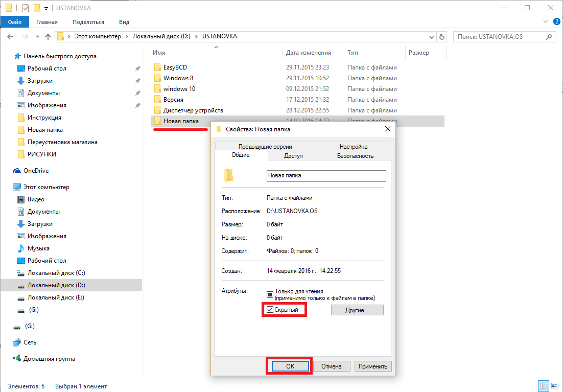Viewport: 563px width, 392px height.
Task: Open the Файл menu
Action: (x=14, y=22)
